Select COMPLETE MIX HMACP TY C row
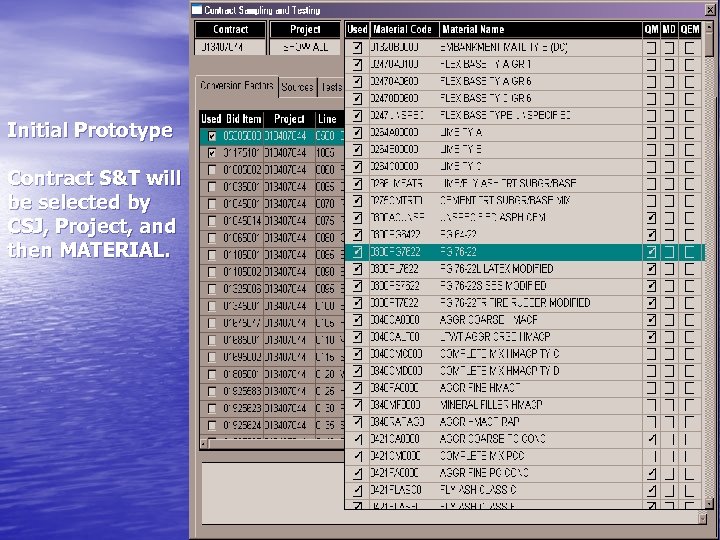Viewport: 720px width, 540px height. [x=524, y=354]
